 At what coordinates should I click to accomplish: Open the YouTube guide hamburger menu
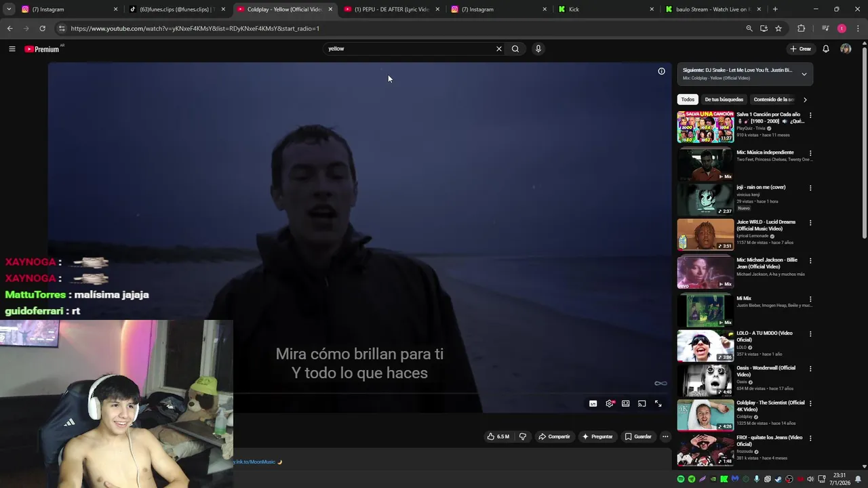click(12, 49)
